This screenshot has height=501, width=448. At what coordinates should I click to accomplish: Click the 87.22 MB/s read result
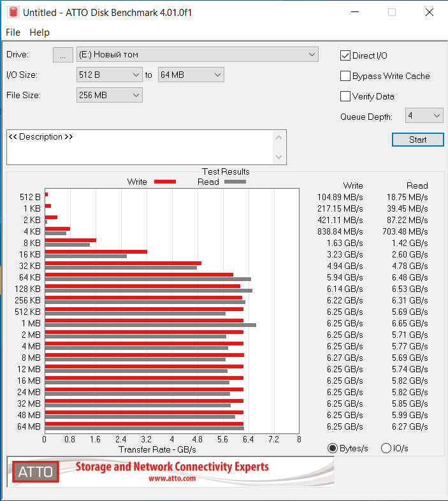coord(407,220)
